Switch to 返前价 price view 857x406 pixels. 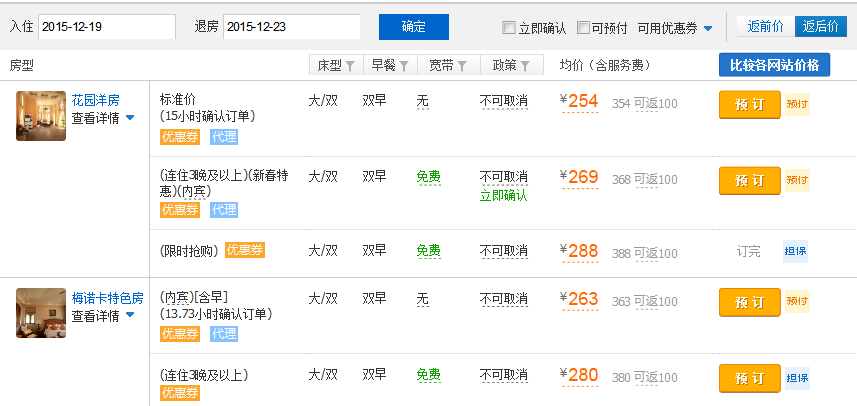click(x=765, y=27)
